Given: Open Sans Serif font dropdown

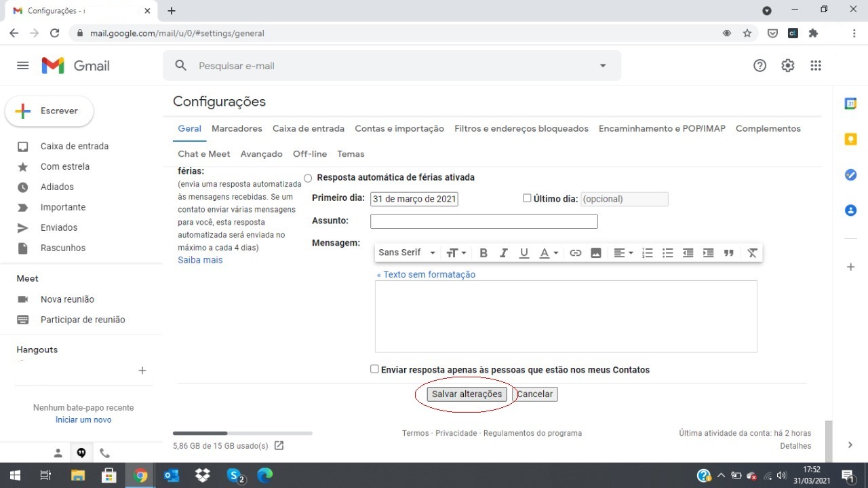Looking at the screenshot, I should point(407,252).
